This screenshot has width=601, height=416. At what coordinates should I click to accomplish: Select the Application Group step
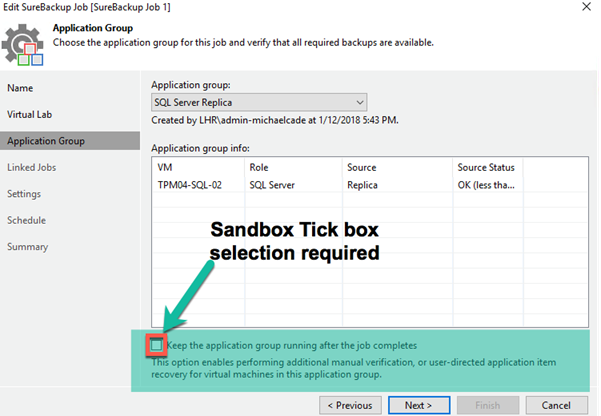[70, 141]
